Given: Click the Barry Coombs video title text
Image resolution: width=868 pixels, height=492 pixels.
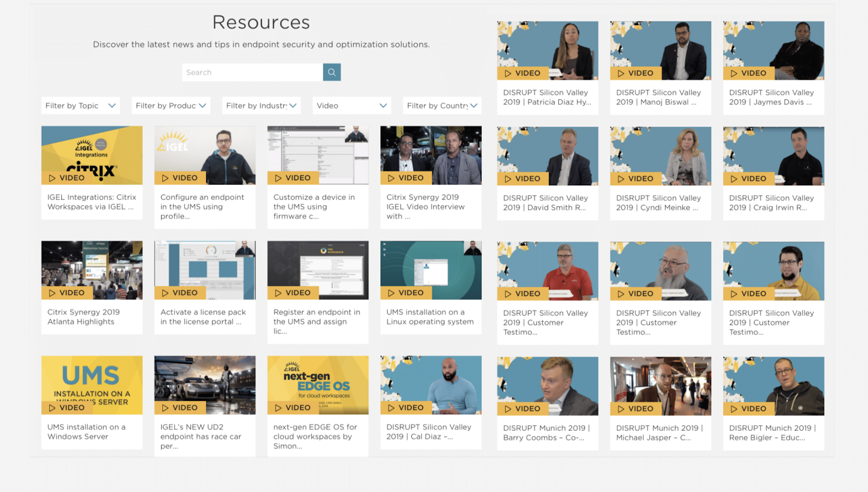Looking at the screenshot, I should (x=546, y=433).
